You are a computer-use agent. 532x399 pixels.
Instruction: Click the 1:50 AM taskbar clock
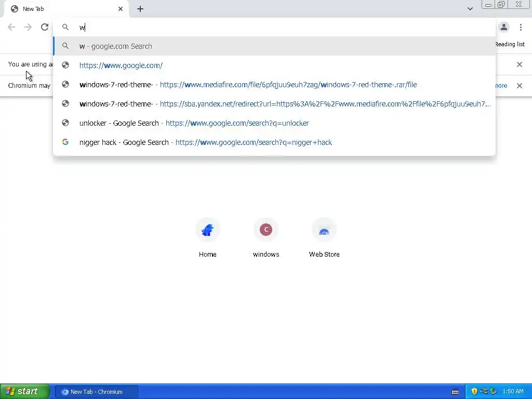coord(513,392)
